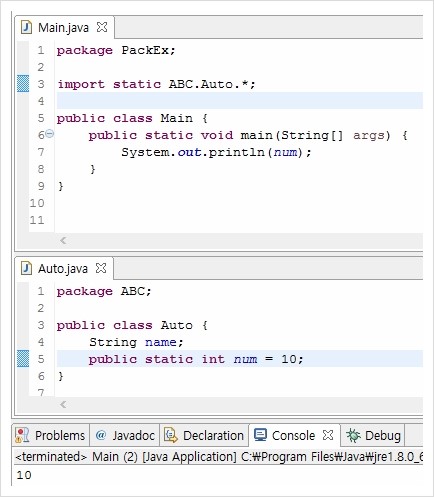Click the 'package PackEx;' line
The width and height of the screenshot is (434, 497).
(116, 51)
